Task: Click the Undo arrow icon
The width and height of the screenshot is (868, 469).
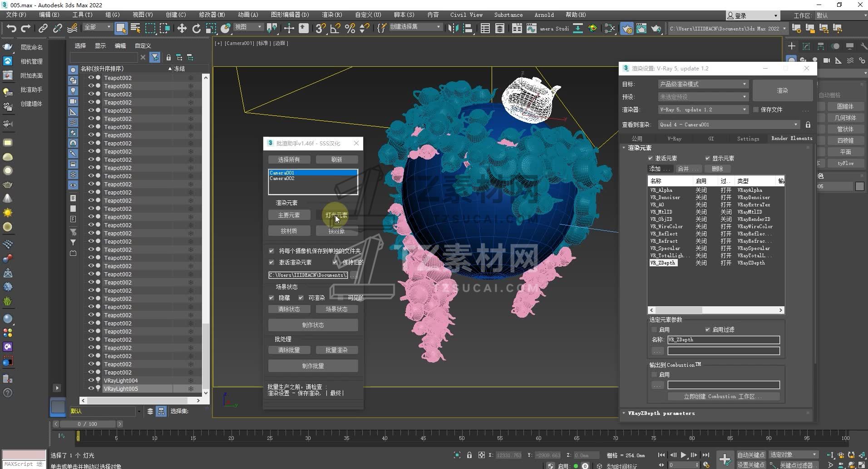Action: pyautogui.click(x=11, y=29)
